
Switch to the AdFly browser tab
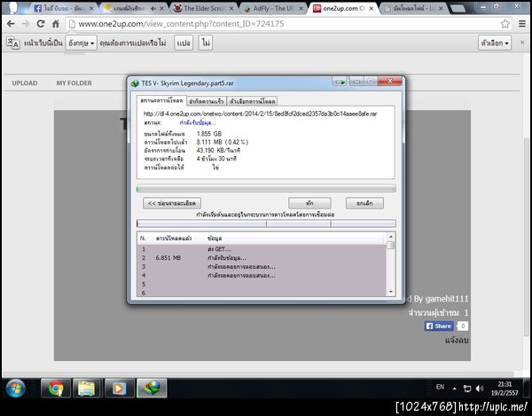(273, 9)
